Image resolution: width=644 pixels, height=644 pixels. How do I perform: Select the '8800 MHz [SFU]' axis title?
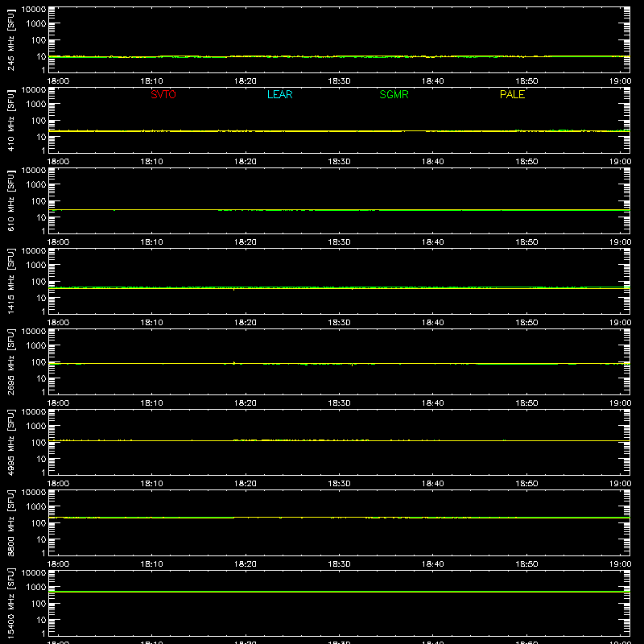pos(10,522)
